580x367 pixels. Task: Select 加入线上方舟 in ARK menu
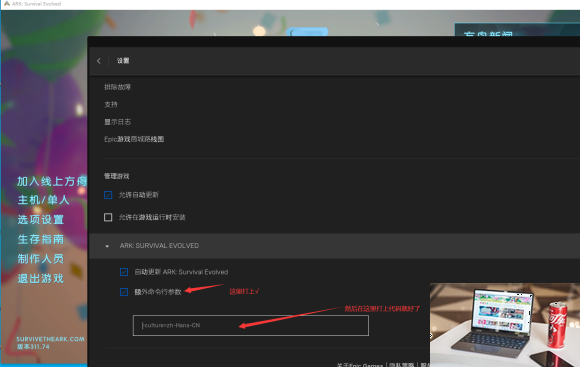[x=52, y=181]
